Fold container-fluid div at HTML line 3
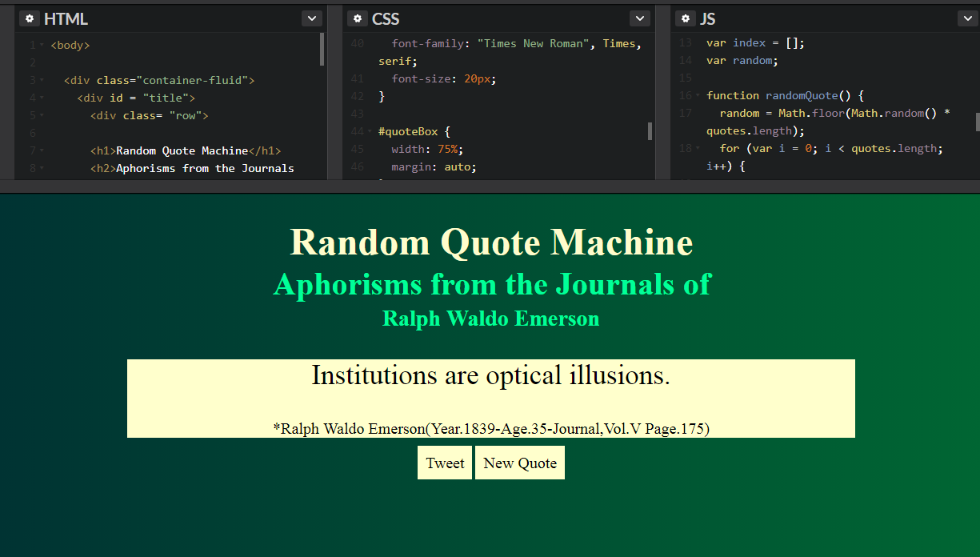Screen dimensions: 980x557 coord(42,81)
